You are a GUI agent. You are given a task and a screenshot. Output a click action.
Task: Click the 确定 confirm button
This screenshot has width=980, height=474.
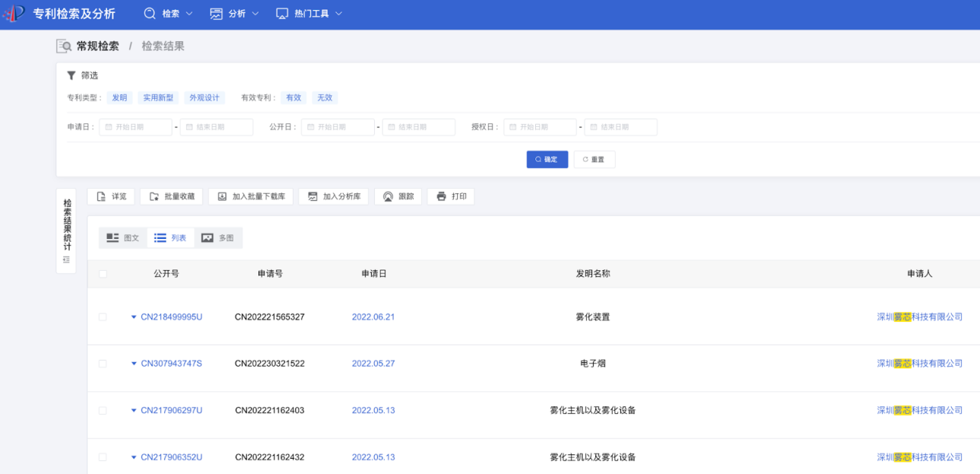coord(547,160)
